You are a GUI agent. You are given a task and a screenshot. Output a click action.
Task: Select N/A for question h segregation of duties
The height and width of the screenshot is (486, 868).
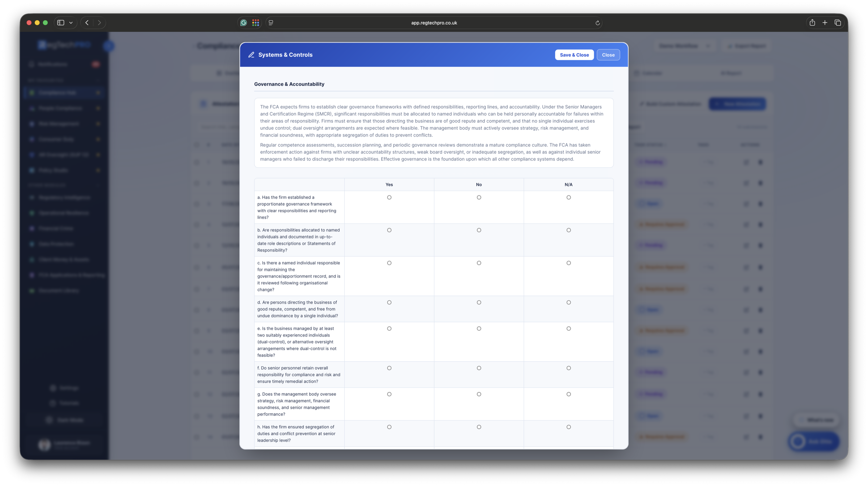569,427
